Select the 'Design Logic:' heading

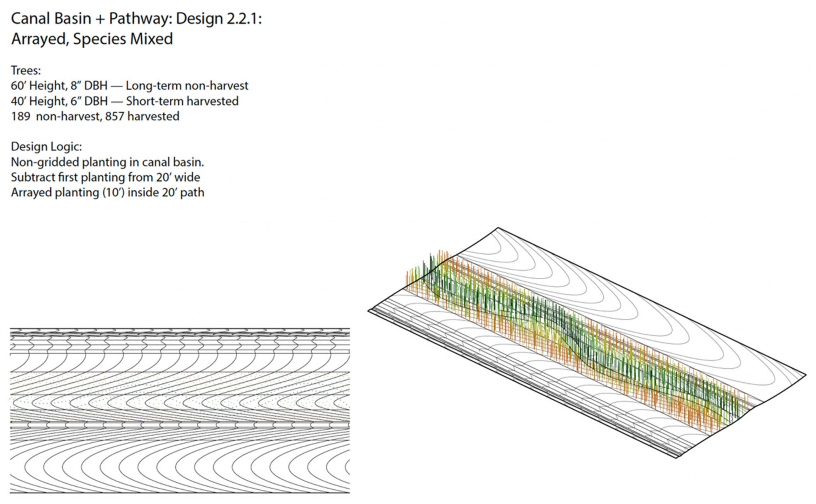click(46, 147)
